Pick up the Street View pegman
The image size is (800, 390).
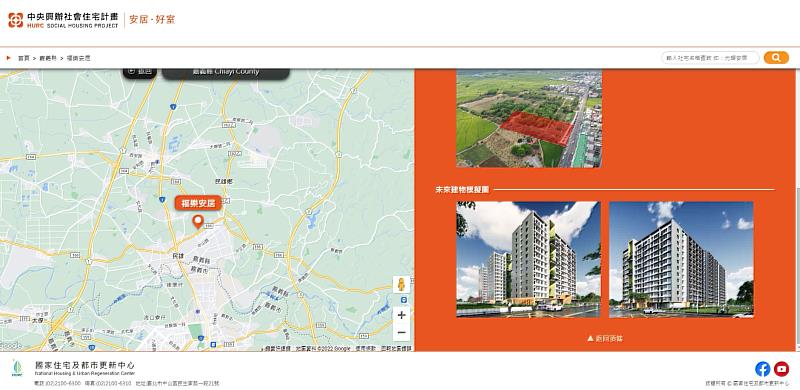(402, 284)
